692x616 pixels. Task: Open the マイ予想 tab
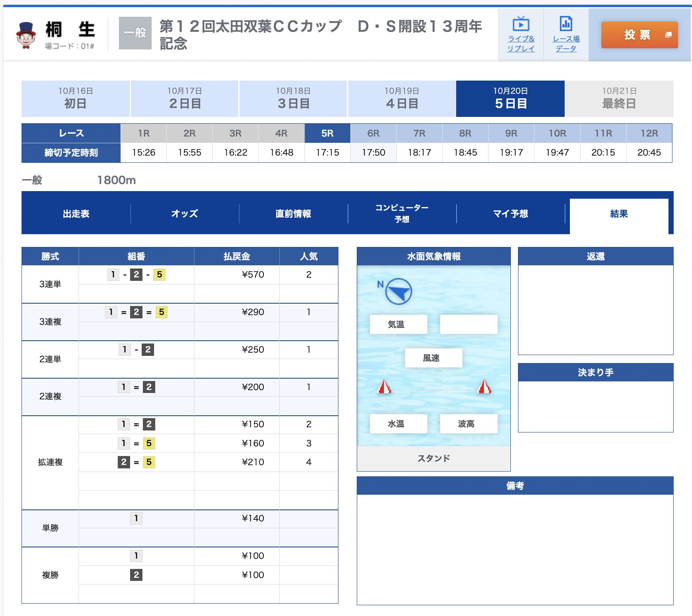point(510,214)
